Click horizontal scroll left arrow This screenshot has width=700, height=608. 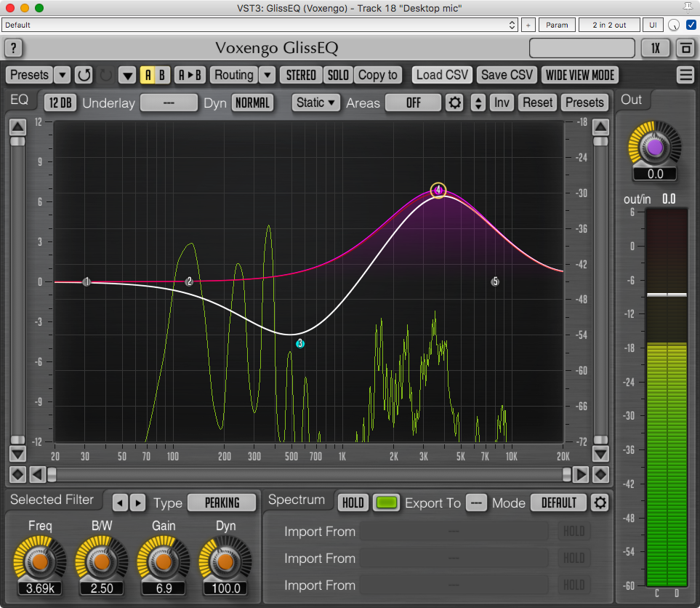(x=38, y=474)
